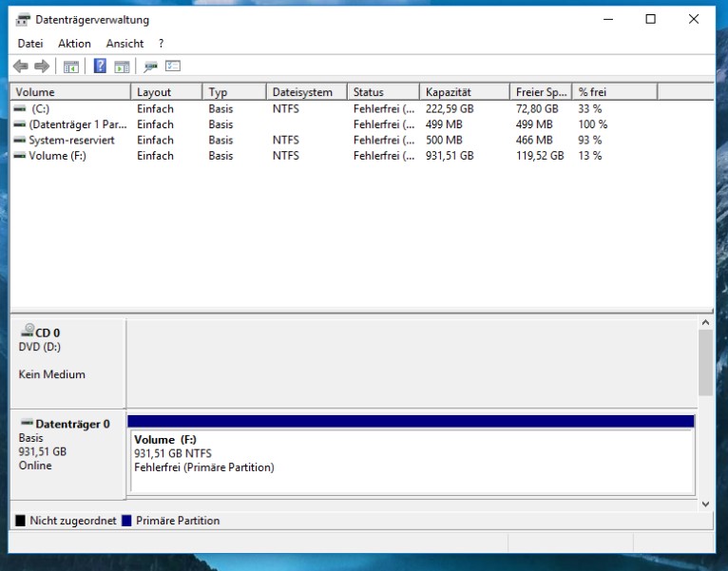This screenshot has width=728, height=571.
Task: Click the Kein Medium text under CD 0
Action: click(x=52, y=374)
